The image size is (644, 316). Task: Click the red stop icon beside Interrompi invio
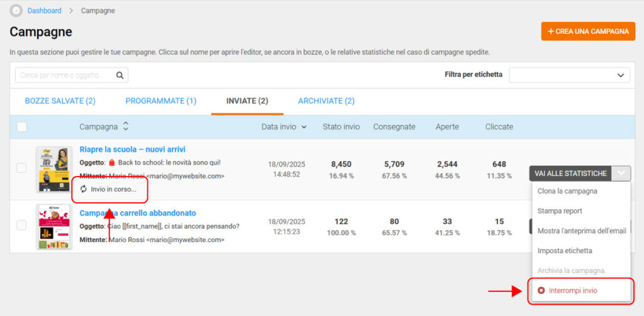(x=540, y=291)
